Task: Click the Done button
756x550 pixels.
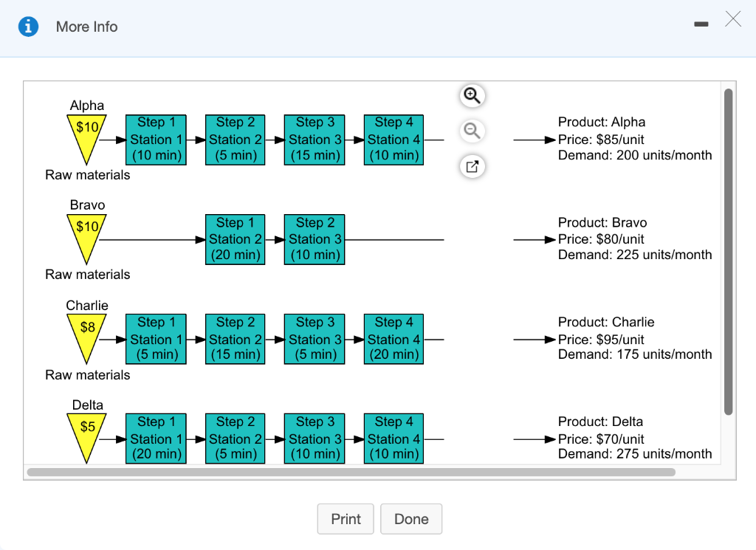Action: tap(411, 519)
